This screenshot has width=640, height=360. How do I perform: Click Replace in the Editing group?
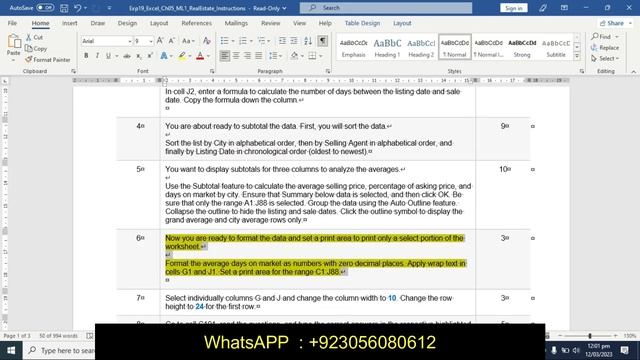tap(605, 48)
